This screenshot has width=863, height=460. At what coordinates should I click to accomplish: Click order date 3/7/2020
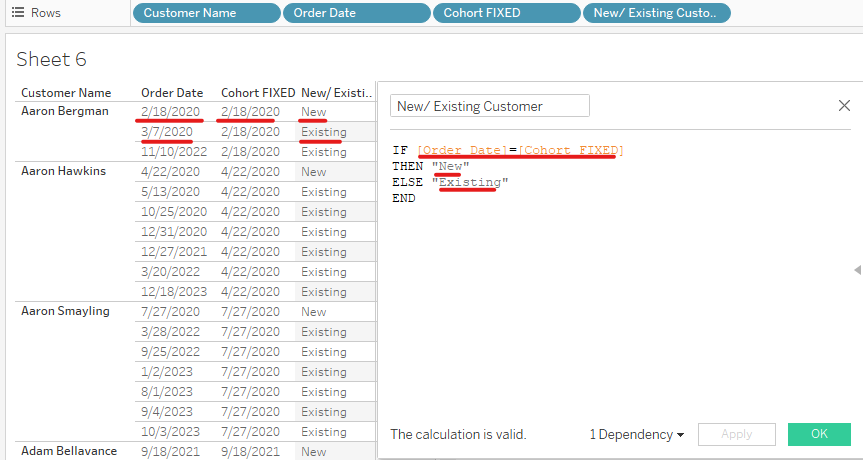(167, 132)
